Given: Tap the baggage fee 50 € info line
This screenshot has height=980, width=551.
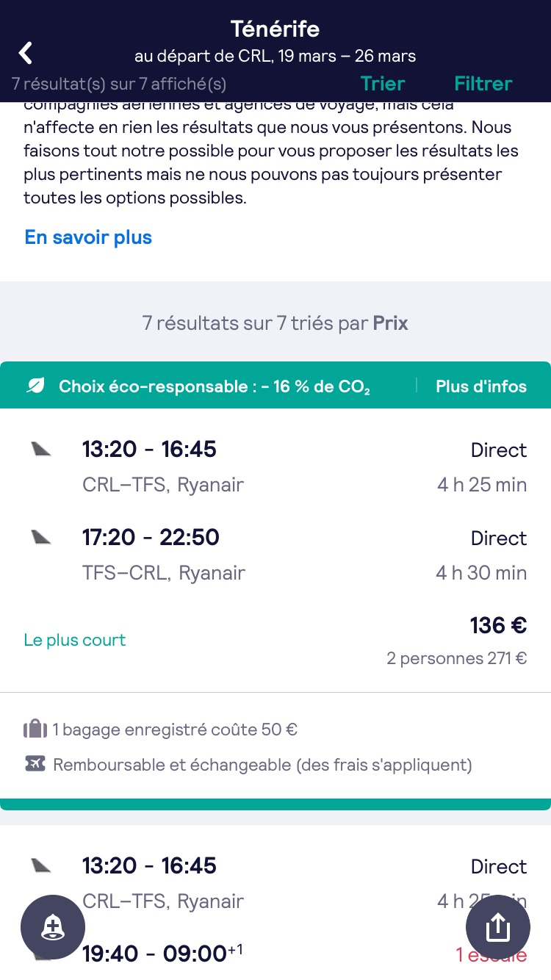Looking at the screenshot, I should [174, 729].
